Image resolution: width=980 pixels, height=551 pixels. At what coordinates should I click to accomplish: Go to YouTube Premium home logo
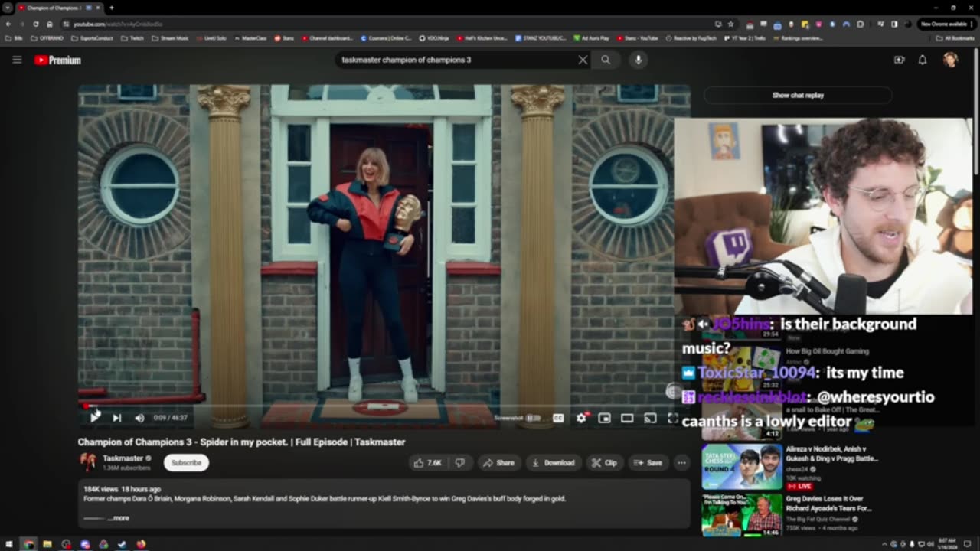point(57,60)
